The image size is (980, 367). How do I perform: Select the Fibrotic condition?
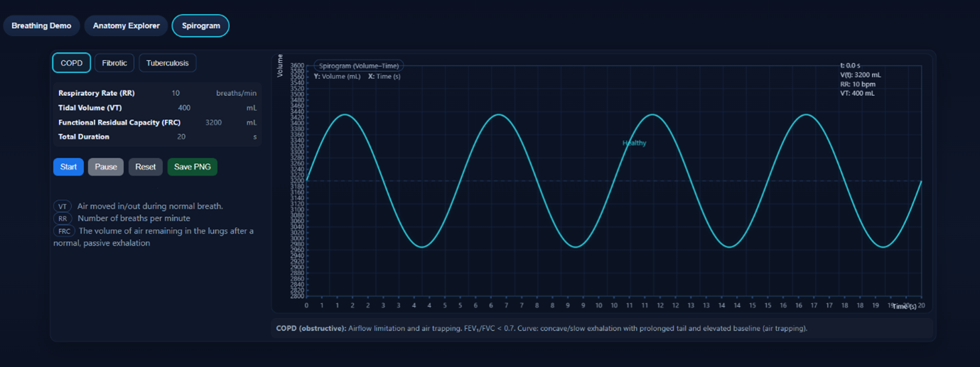tap(114, 63)
